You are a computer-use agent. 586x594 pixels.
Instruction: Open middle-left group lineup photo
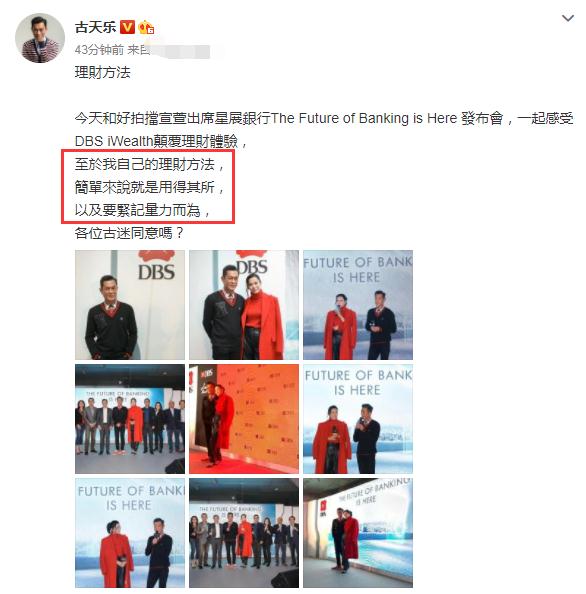[x=130, y=419]
